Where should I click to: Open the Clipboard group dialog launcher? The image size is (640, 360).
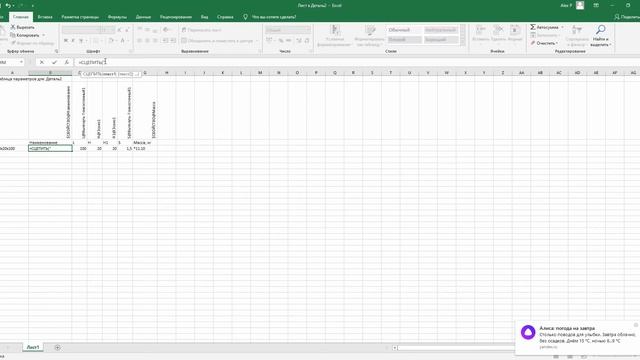(x=56, y=51)
